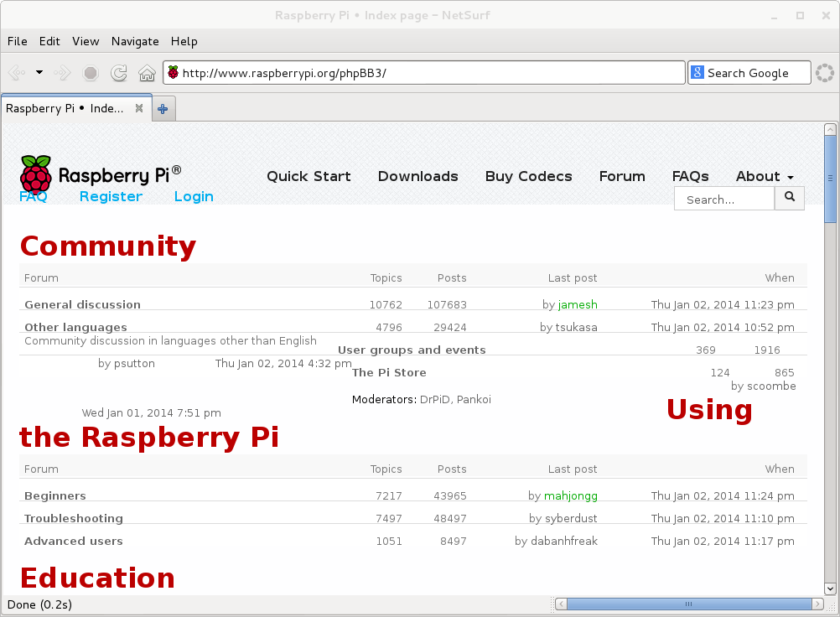This screenshot has width=840, height=617.
Task: View user dabanhfreak profile
Action: point(564,541)
